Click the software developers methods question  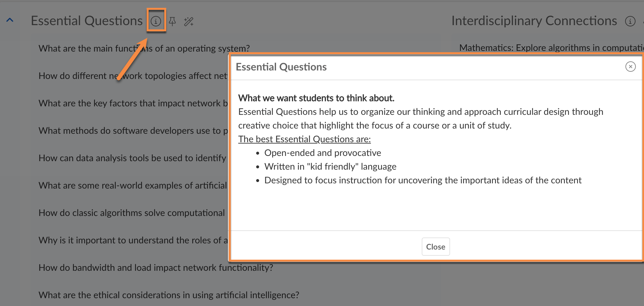pos(133,130)
